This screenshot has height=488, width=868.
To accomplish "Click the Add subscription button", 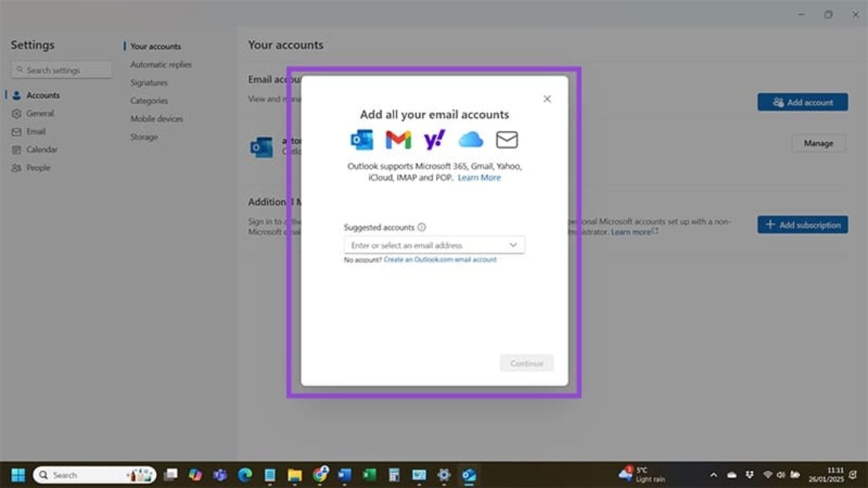I will pos(802,224).
